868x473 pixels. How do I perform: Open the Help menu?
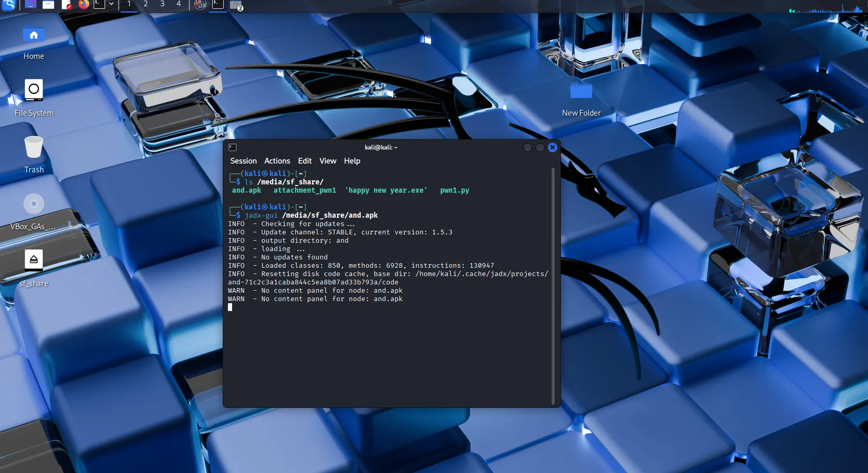point(352,161)
